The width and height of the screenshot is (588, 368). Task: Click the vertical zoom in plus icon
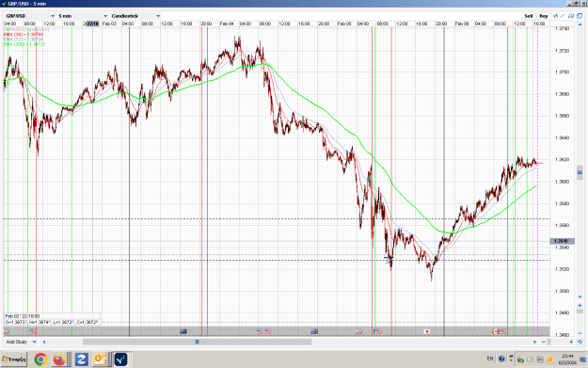point(580,305)
